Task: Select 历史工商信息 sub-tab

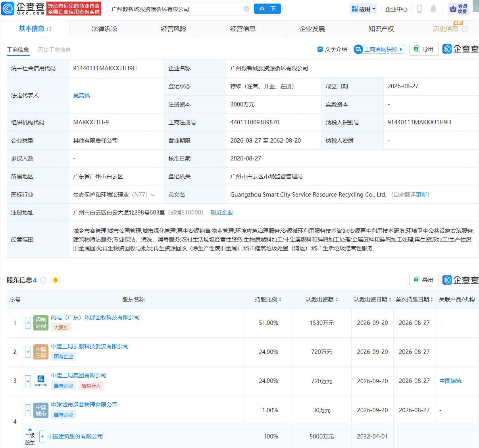Action: point(54,50)
